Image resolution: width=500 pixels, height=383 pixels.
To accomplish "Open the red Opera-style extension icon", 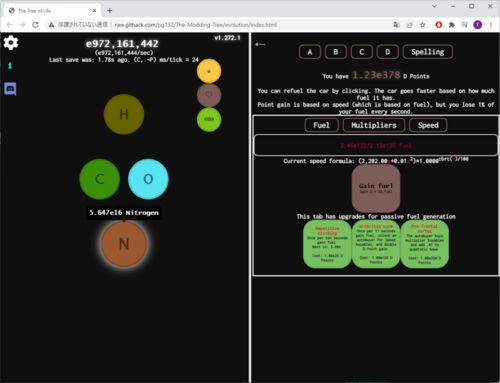I will 439,25.
